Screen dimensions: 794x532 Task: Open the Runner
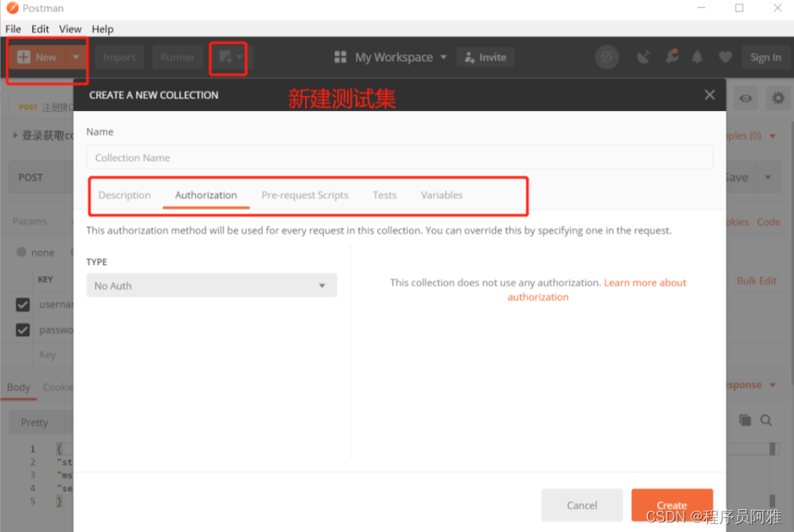[x=177, y=57]
